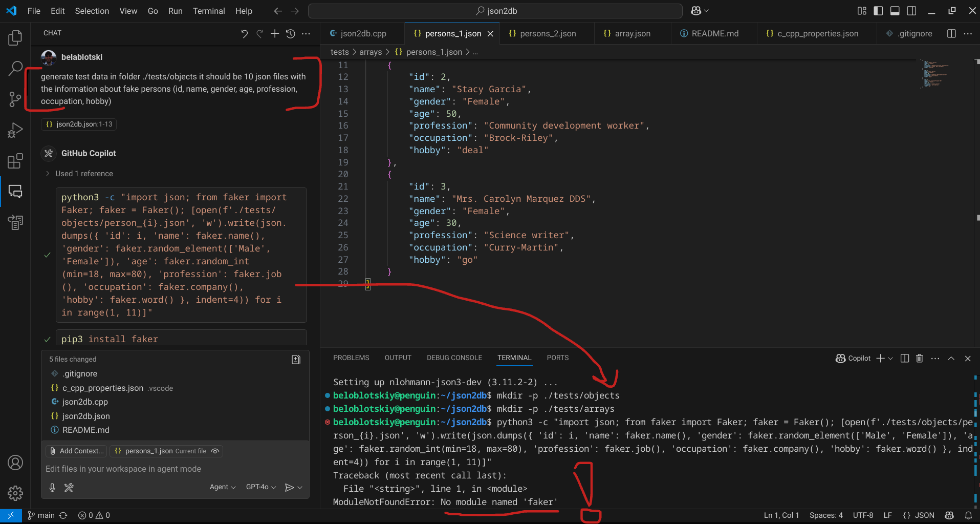Customize layout icon in title bar
The height and width of the screenshot is (524, 980).
point(862,11)
